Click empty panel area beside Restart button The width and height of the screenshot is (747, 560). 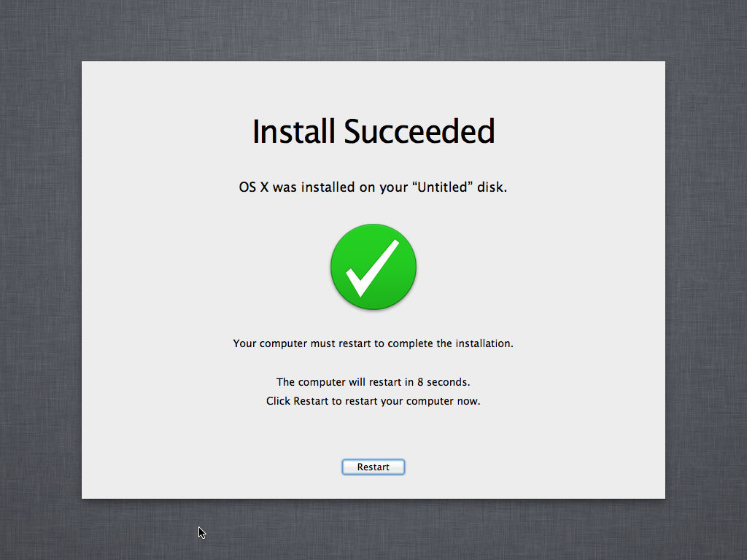524,467
